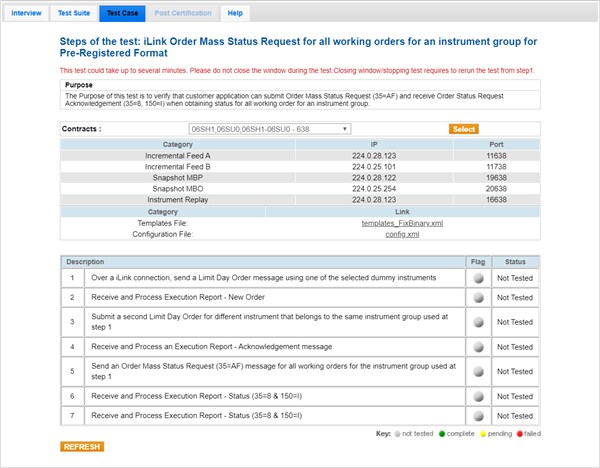
Task: Click the flag indicator for step 3
Action: (479, 322)
